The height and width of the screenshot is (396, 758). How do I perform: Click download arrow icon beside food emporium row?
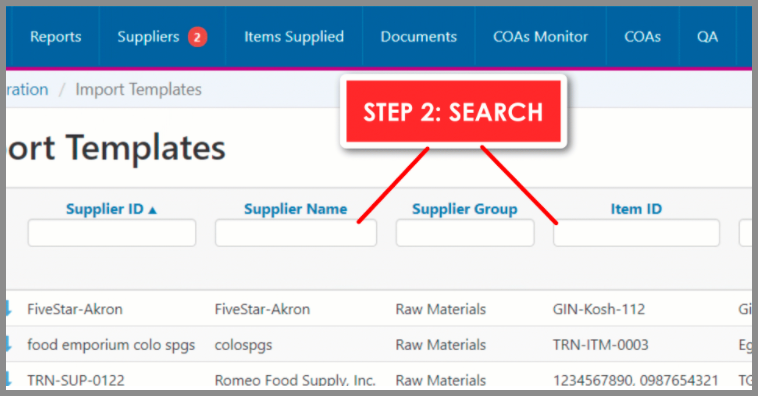coord(8,344)
